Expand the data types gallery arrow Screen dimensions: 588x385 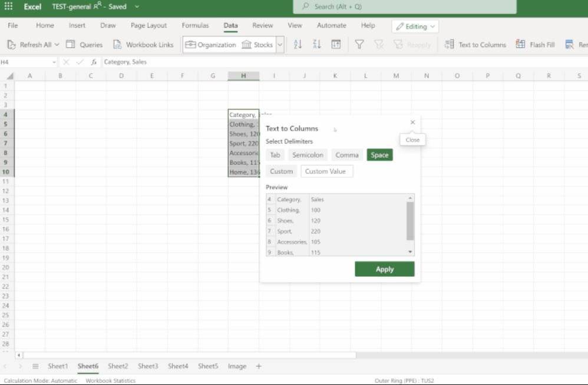[280, 45]
